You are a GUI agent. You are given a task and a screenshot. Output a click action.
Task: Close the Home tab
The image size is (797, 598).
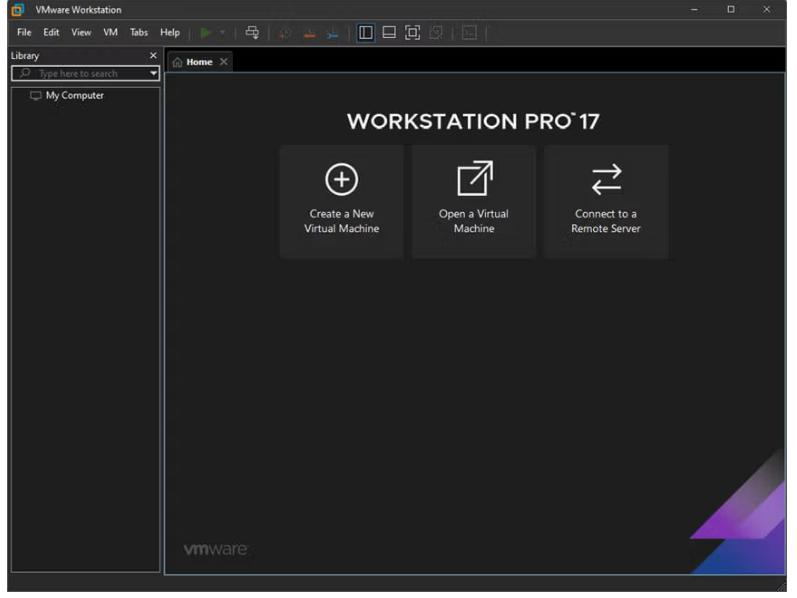click(x=224, y=62)
